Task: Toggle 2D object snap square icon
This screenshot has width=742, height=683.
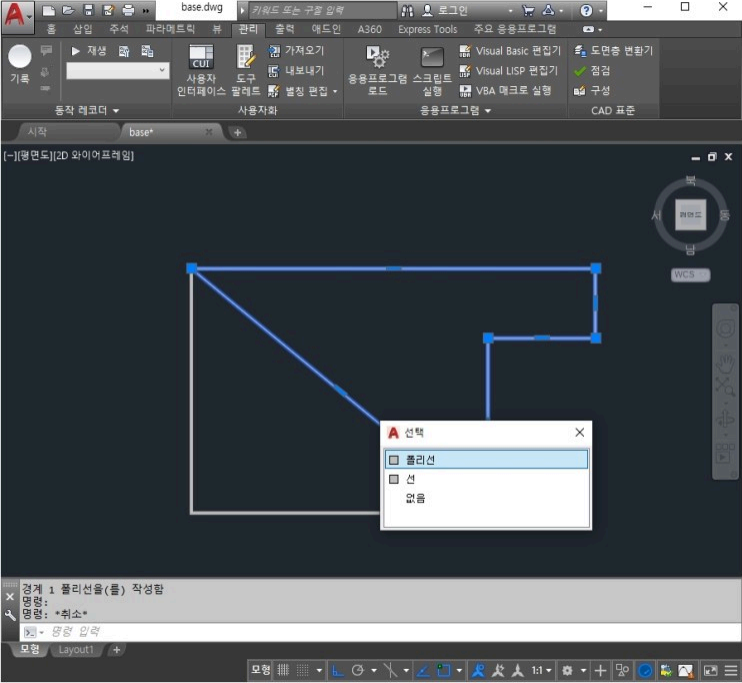Action: point(444,670)
